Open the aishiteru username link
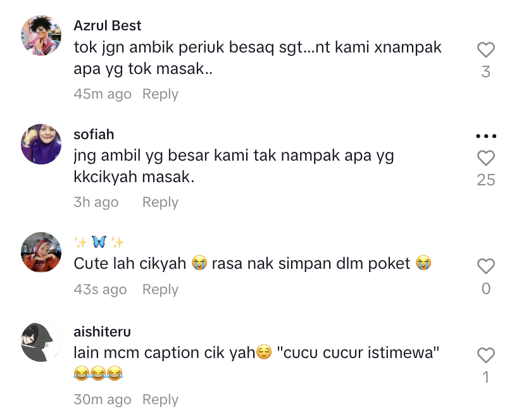The width and height of the screenshot is (519, 420). click(x=102, y=331)
